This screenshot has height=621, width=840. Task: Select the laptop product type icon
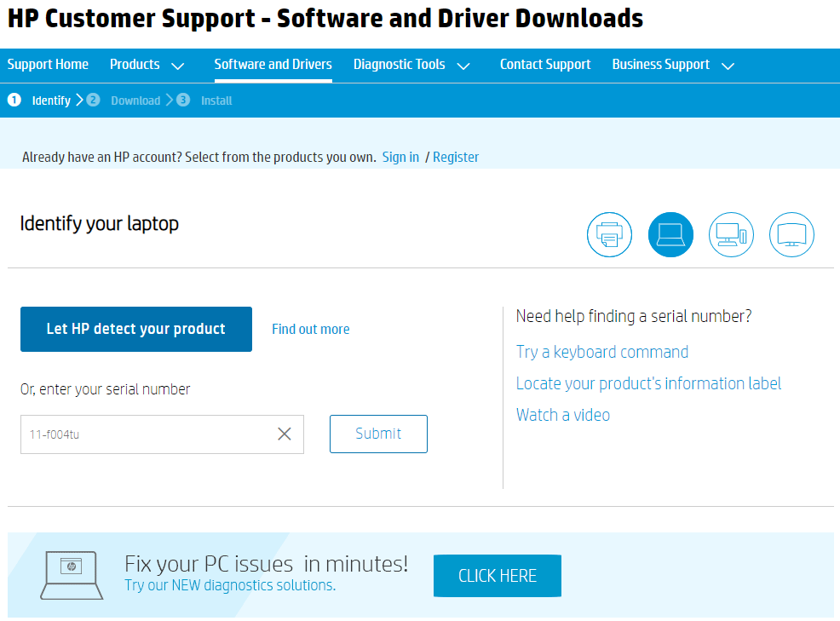670,234
